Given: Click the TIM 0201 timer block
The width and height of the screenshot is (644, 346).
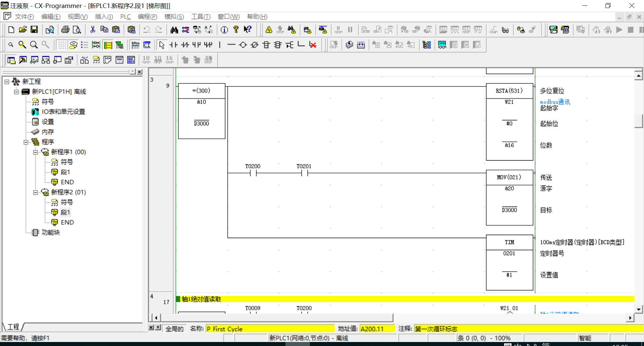Looking at the screenshot, I should (x=509, y=263).
